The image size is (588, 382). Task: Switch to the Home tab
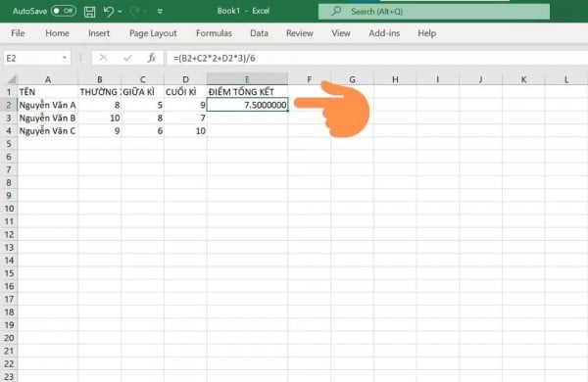[57, 33]
